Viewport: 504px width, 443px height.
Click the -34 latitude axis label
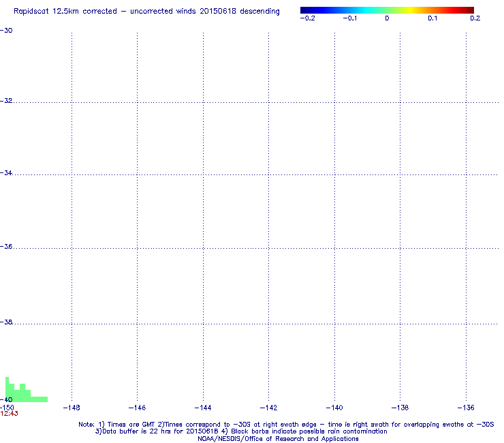tap(6, 173)
